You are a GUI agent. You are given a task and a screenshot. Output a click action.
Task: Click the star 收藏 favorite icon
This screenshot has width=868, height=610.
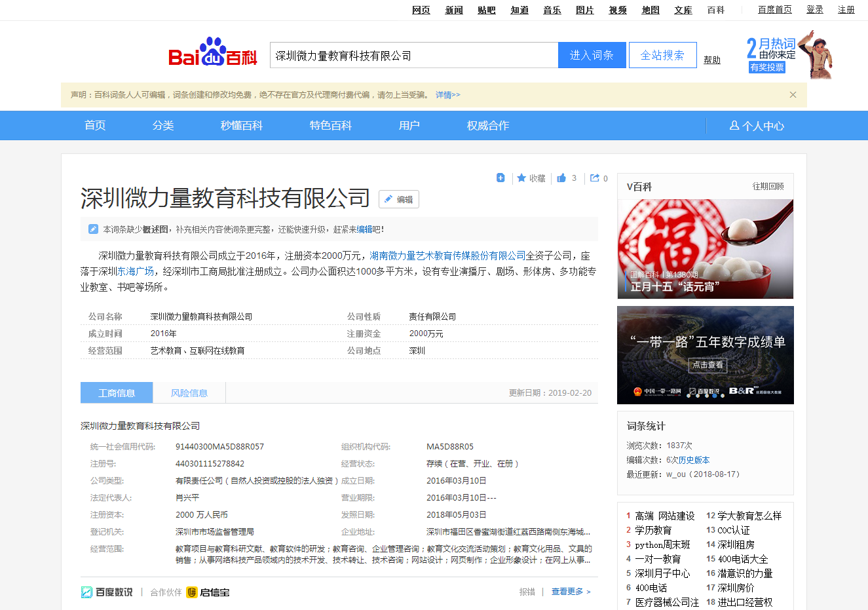tap(521, 178)
